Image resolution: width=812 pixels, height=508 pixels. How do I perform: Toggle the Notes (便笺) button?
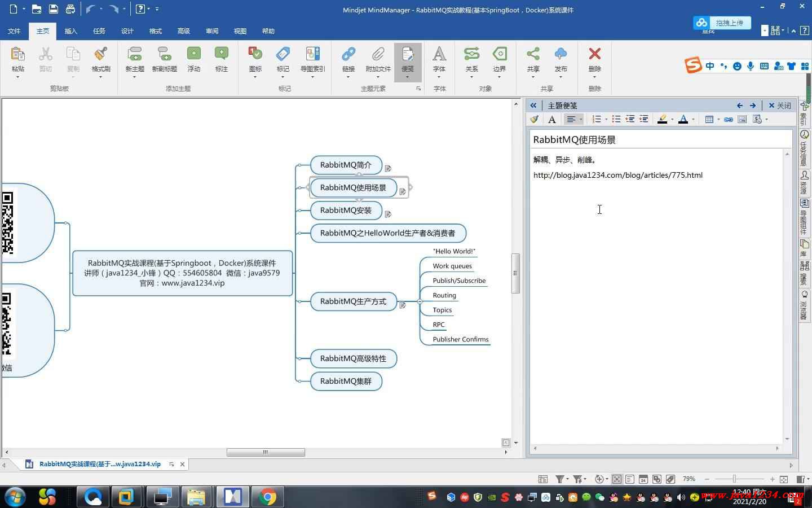(408, 62)
